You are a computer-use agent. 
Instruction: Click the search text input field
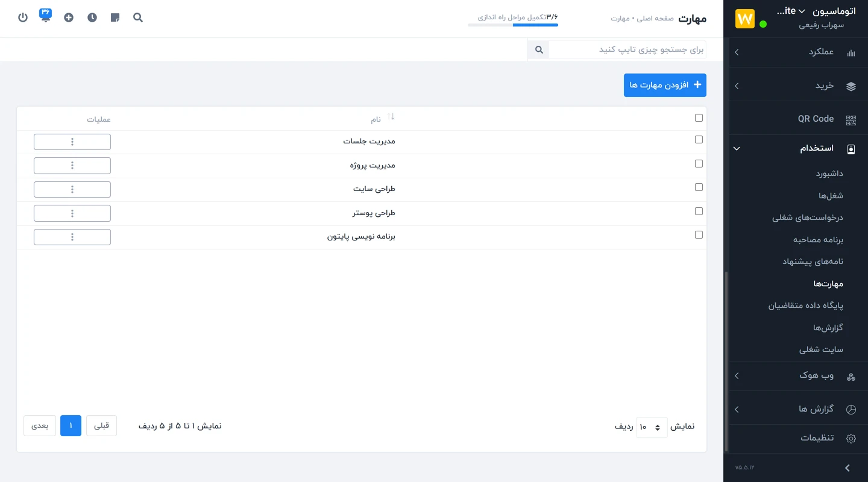(627, 50)
